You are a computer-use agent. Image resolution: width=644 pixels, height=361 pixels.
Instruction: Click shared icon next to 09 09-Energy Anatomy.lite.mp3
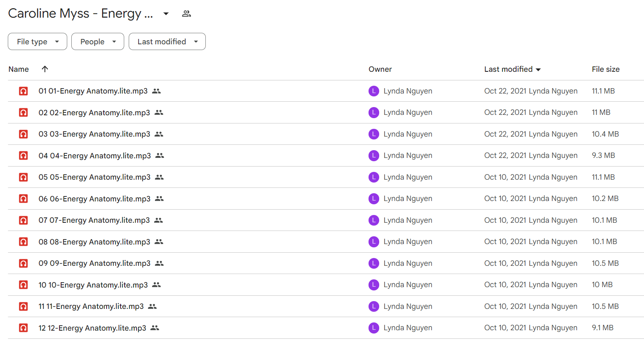[x=159, y=263]
